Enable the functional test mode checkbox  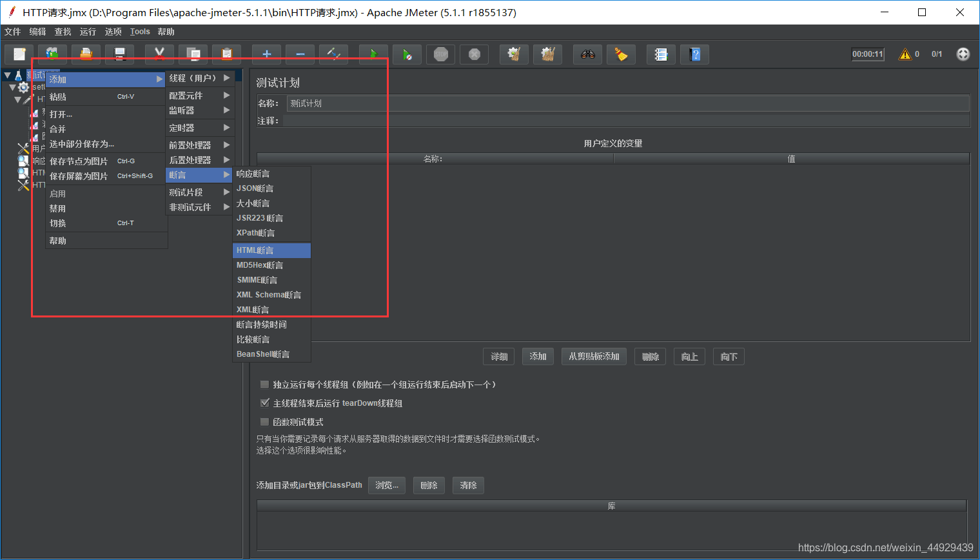264,422
